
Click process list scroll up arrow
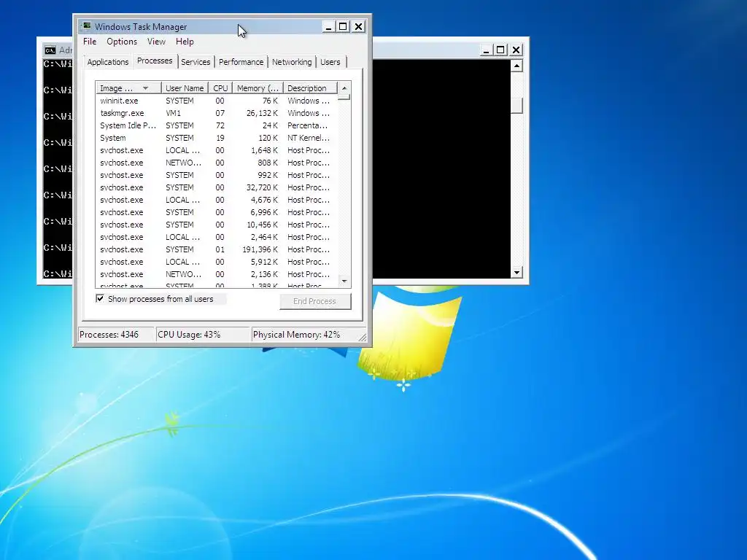344,88
